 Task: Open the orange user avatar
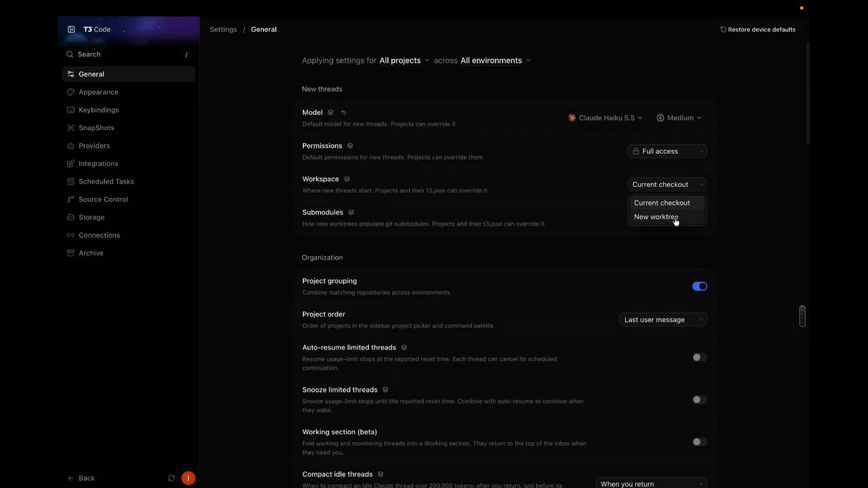point(189,478)
